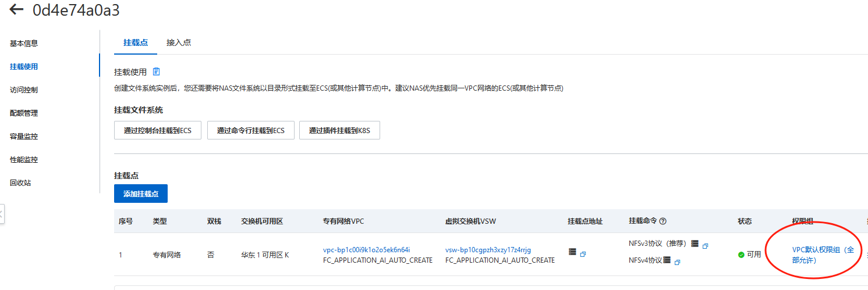Click the 专有网络VPC column header
868x290 pixels.
point(343,221)
